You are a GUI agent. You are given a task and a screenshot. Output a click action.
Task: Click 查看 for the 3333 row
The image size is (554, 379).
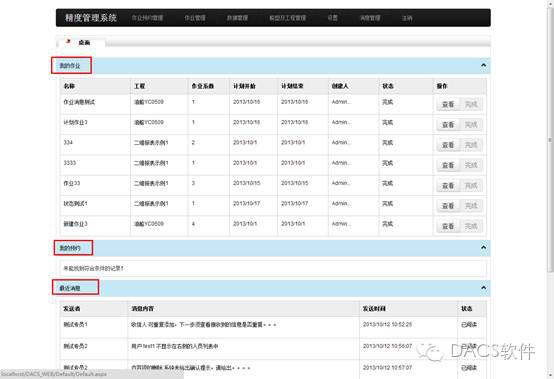pos(448,165)
